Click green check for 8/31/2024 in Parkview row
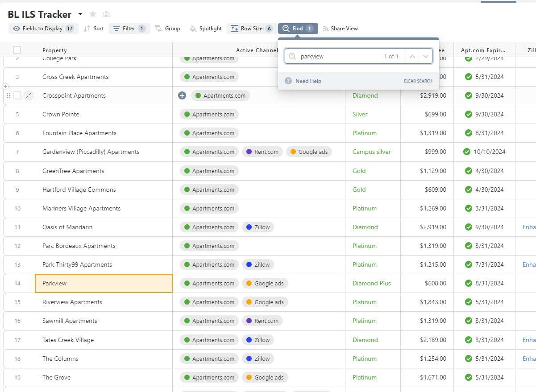Screen dimensions: 536x392 click(x=468, y=283)
